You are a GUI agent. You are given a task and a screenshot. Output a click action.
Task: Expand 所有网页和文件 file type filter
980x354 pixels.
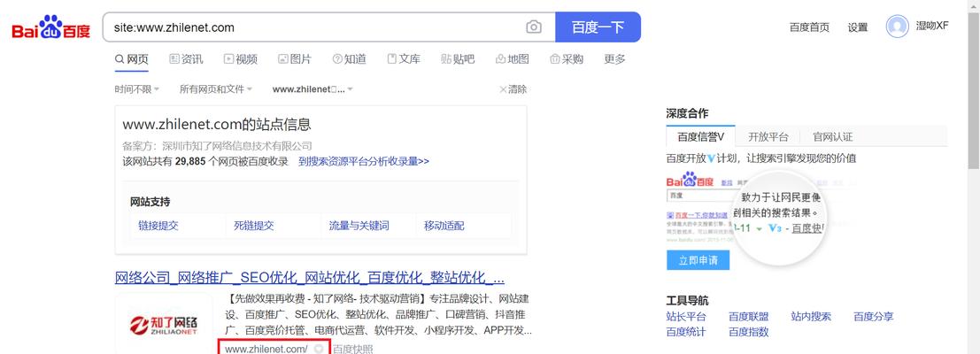216,89
